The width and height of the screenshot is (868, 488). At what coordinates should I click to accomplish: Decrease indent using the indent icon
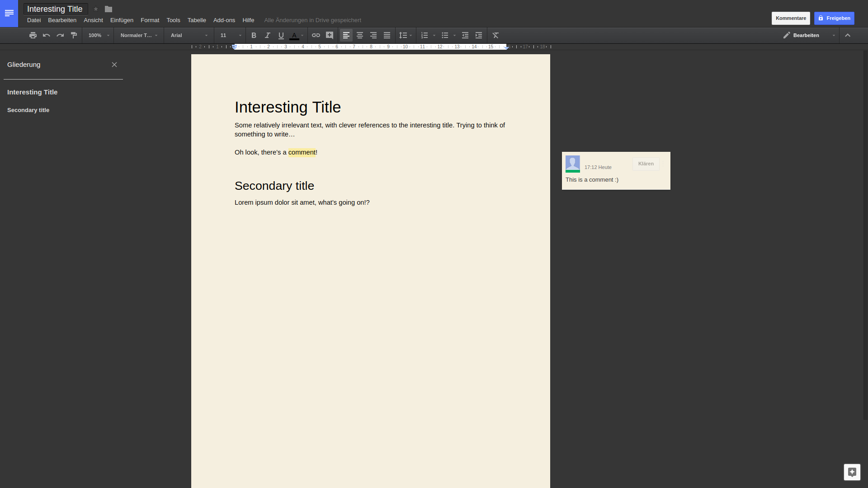(465, 35)
